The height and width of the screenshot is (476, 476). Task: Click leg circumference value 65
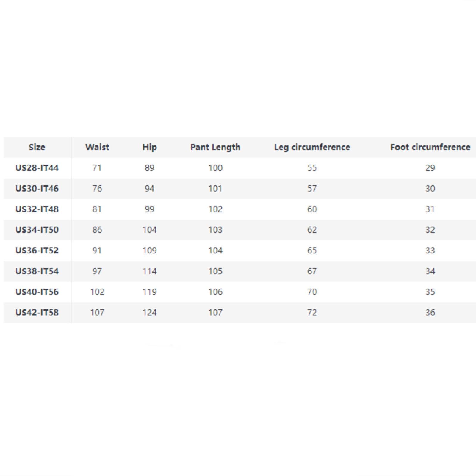pos(312,250)
